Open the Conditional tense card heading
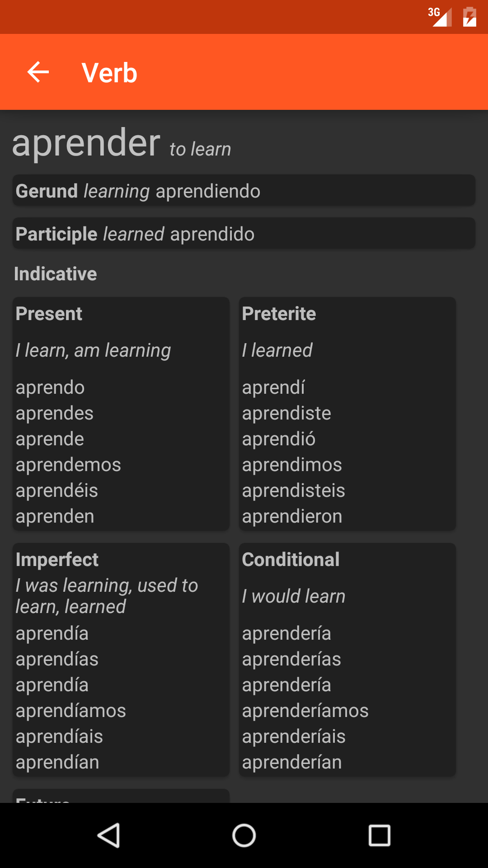488x868 pixels. pyautogui.click(x=291, y=560)
